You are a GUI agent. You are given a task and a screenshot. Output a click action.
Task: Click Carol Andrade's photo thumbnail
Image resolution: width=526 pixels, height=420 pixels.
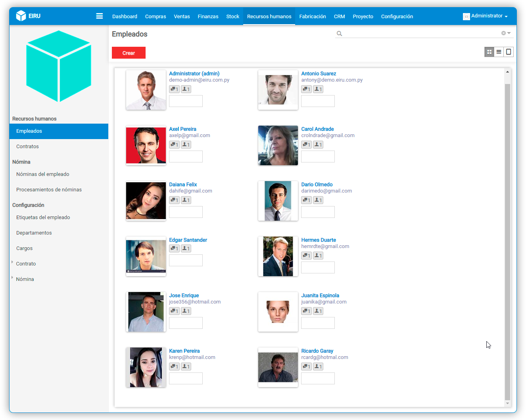pyautogui.click(x=278, y=145)
